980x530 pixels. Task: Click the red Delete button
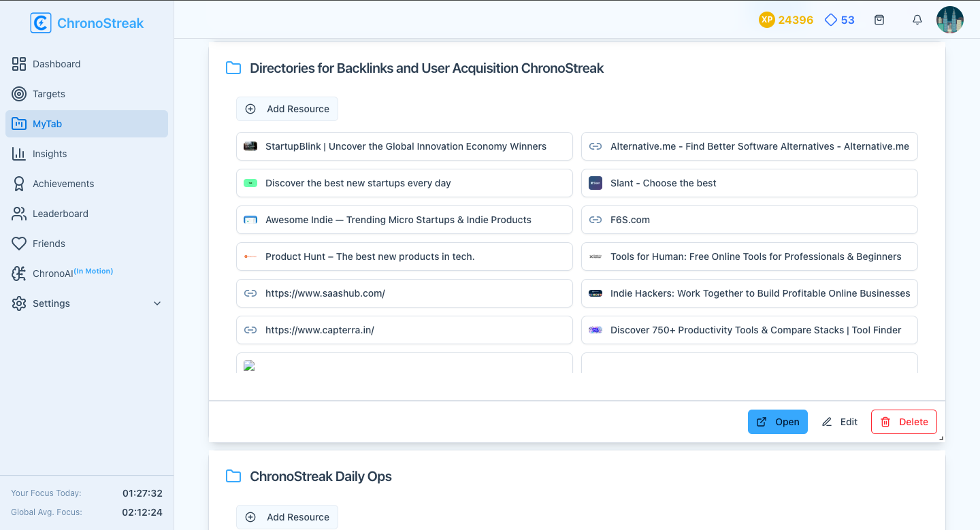904,422
